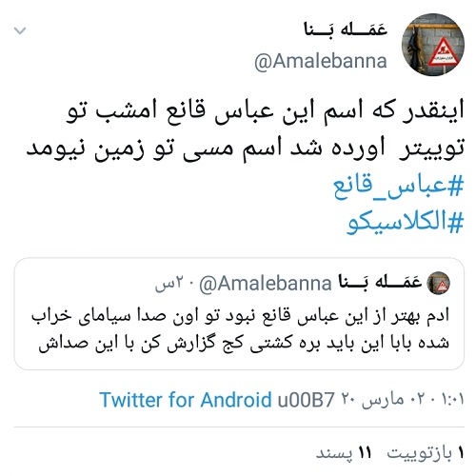Open the quoted tweet card
This screenshot has width=476, height=476.
tap(239, 313)
